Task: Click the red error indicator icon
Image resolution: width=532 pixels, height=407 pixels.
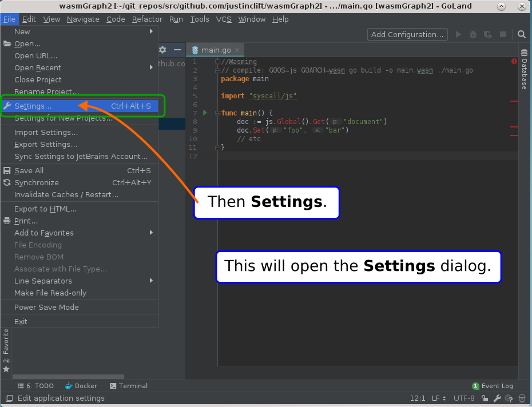Action: pyautogui.click(x=514, y=61)
